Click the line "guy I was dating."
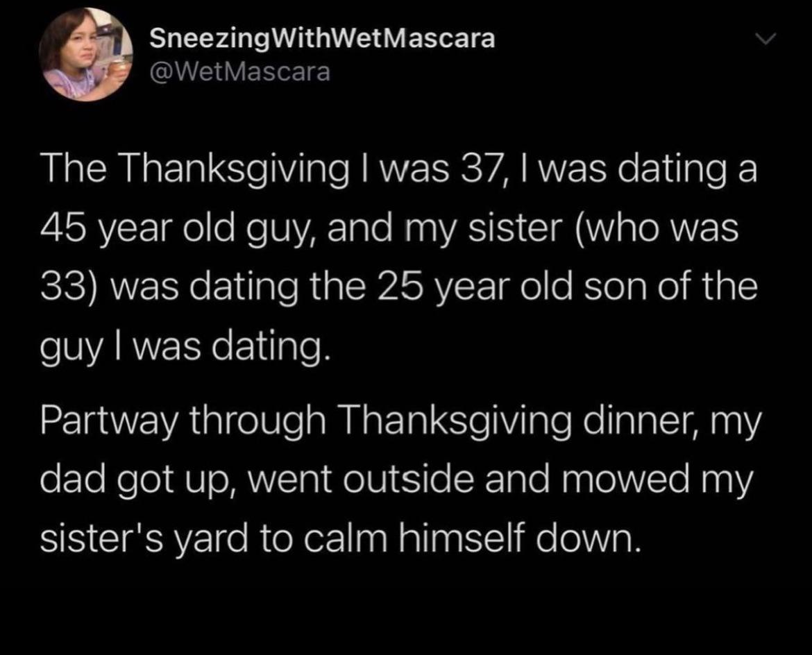This screenshot has width=812, height=655. coord(183,343)
